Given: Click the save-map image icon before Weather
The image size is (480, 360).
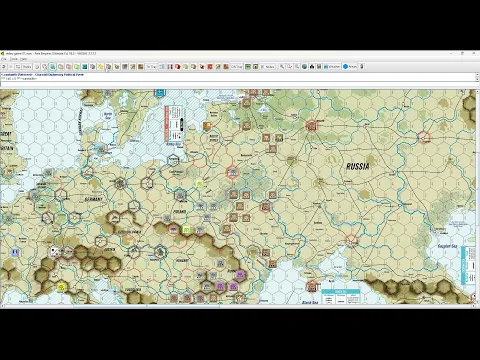Looking at the screenshot, I should tap(319, 67).
